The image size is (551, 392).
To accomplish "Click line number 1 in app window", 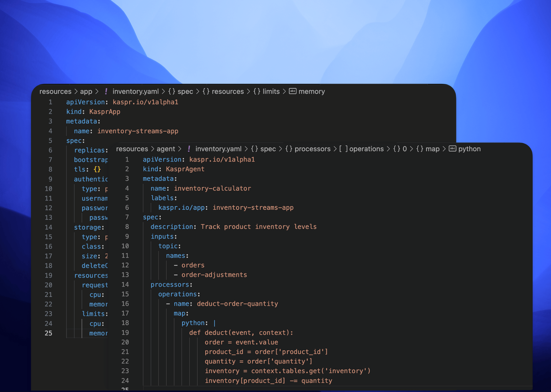I will click(50, 102).
